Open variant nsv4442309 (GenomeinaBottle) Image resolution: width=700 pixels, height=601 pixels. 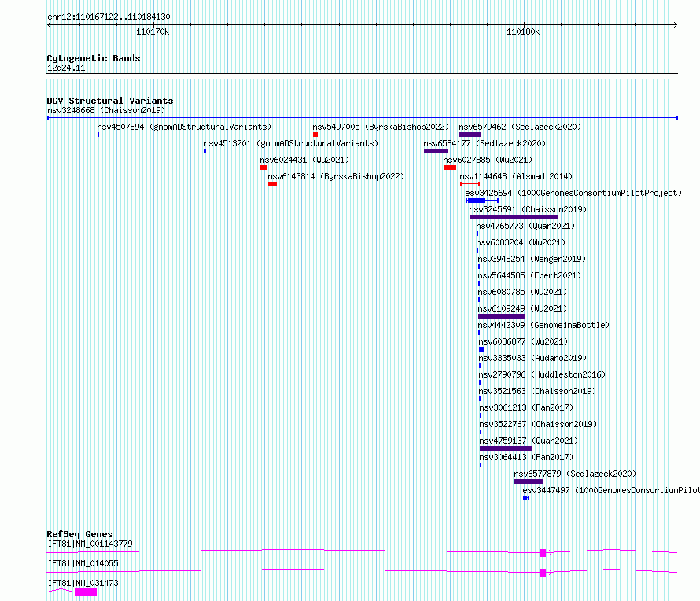coord(543,325)
